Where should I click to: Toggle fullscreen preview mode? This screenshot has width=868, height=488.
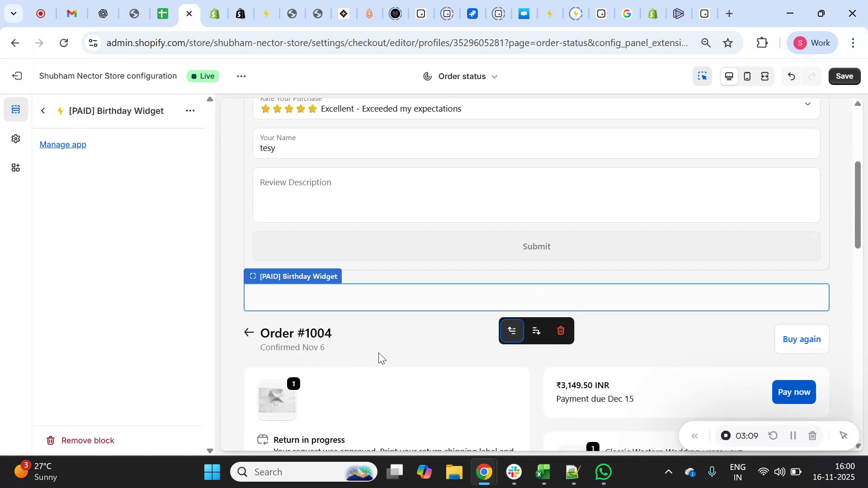tap(765, 76)
